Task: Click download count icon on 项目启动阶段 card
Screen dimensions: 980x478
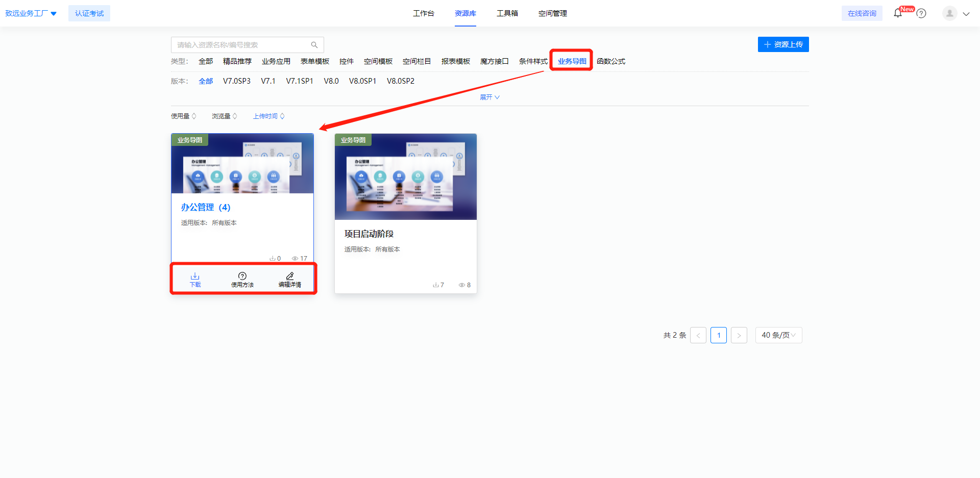Action: point(436,285)
